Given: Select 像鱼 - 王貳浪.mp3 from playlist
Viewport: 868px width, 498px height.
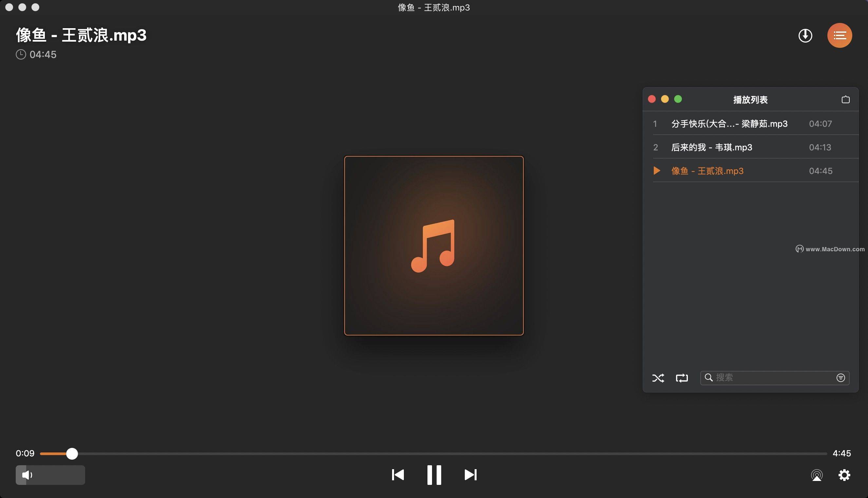Looking at the screenshot, I should click(707, 171).
